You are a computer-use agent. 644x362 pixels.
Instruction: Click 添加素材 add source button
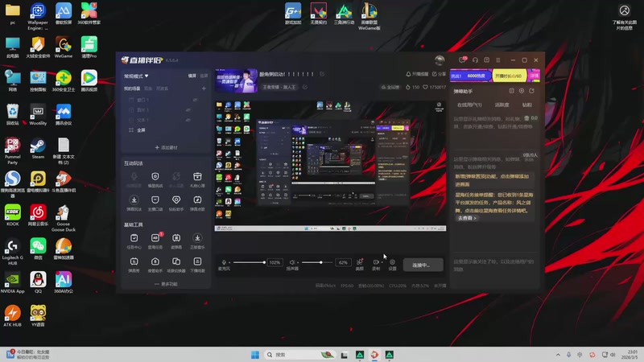pyautogui.click(x=166, y=147)
